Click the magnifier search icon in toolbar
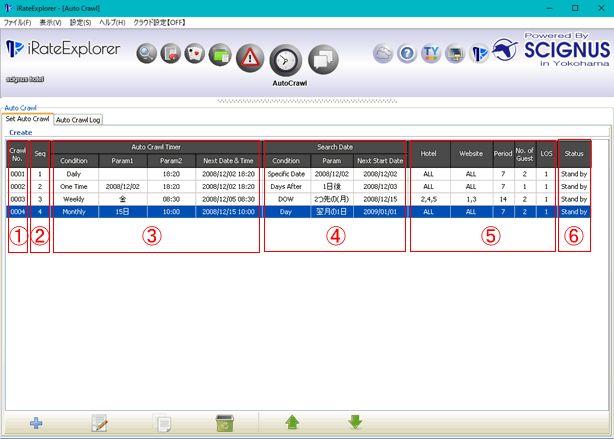 click(148, 56)
